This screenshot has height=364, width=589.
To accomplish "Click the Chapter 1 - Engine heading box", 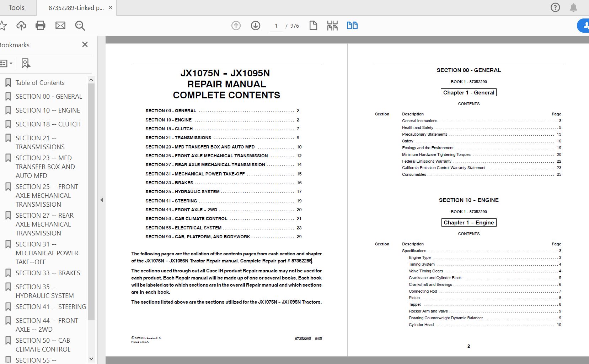I will 468,223.
